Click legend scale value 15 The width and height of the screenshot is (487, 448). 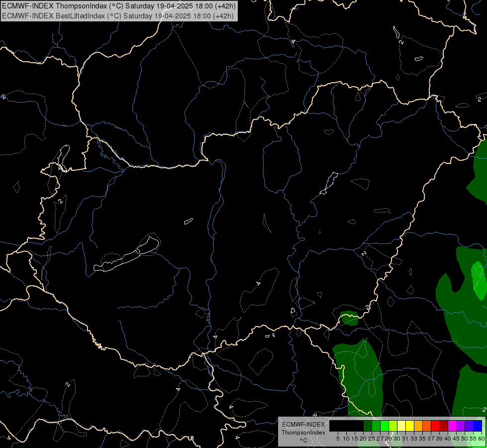tap(355, 439)
